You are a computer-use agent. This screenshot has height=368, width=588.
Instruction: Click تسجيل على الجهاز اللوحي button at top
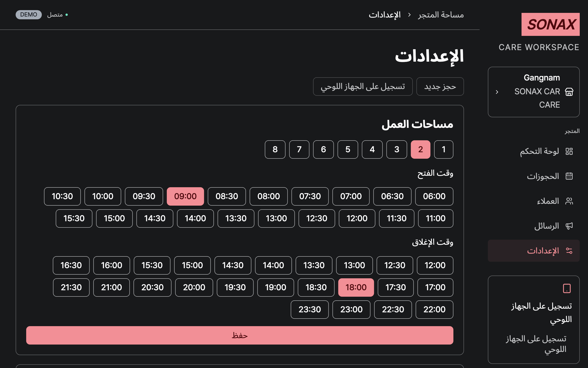pos(363,87)
